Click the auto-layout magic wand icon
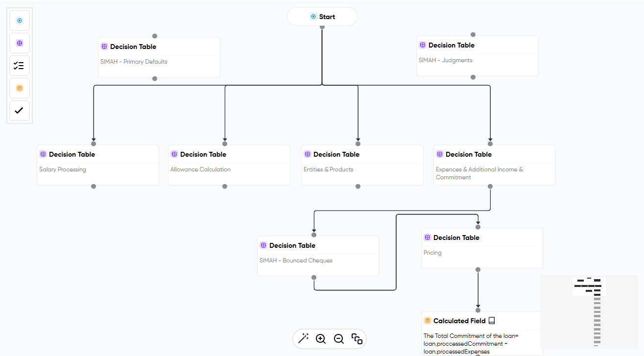Screen dimensions: 644x356 point(304,338)
